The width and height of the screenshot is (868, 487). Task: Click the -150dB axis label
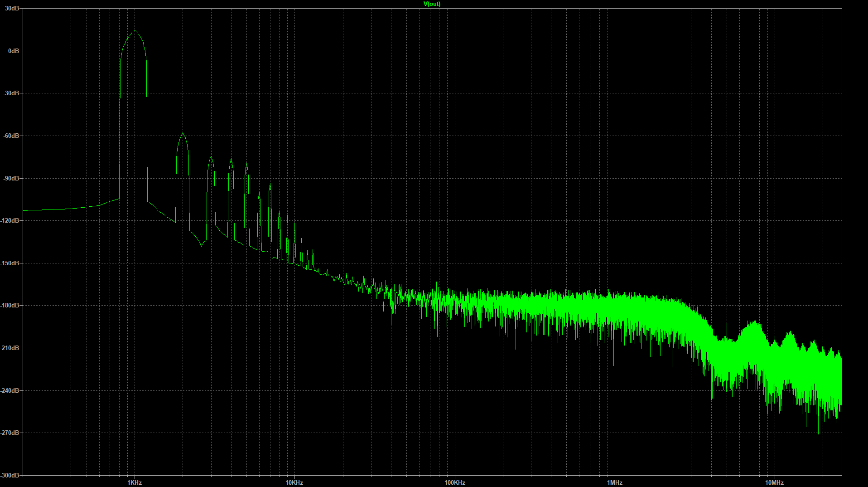pos(10,263)
